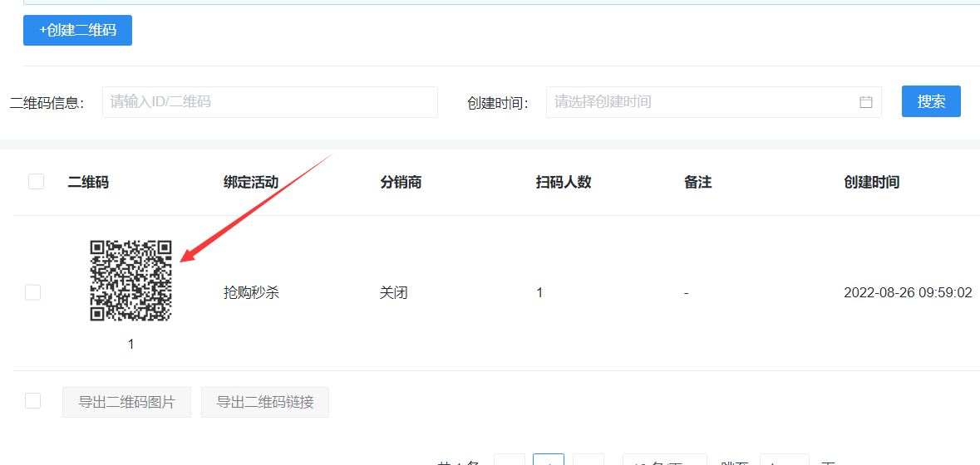Click the 导出二维码链接 button
Image resolution: width=980 pixels, height=465 pixels.
265,402
